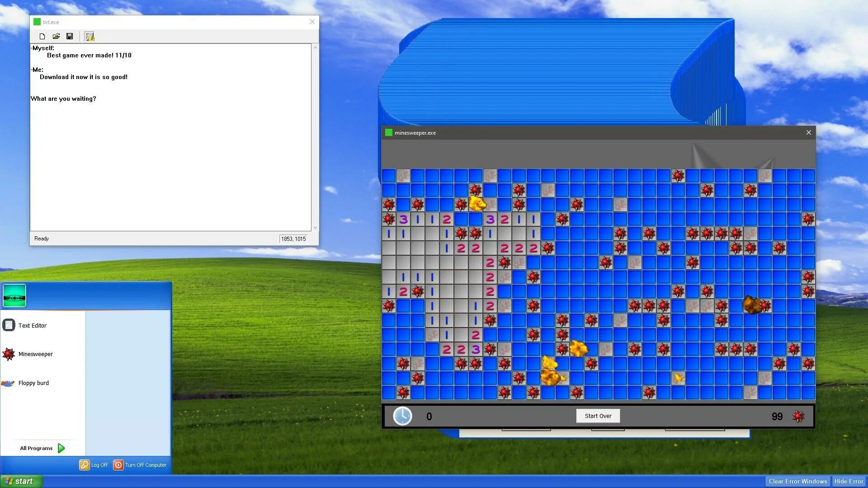868x488 pixels.
Task: Click the minesweeper.exe title bar menu
Action: coord(389,132)
